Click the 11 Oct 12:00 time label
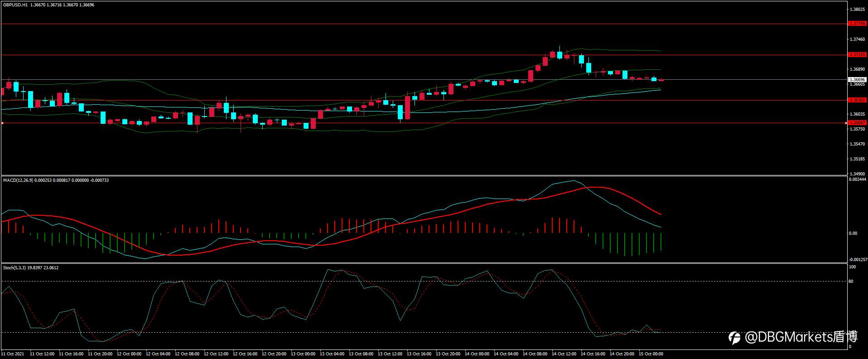The image size is (868, 359). 42,354
